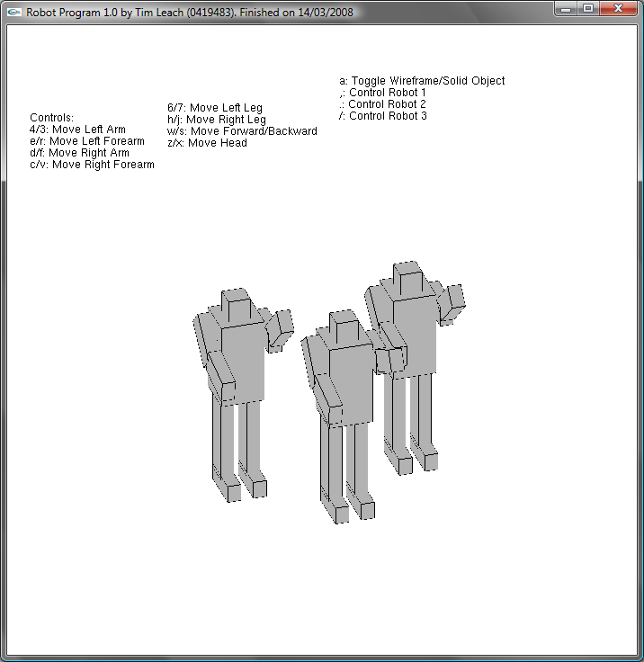Click the application icon in title bar
644x662 pixels.
(x=13, y=13)
